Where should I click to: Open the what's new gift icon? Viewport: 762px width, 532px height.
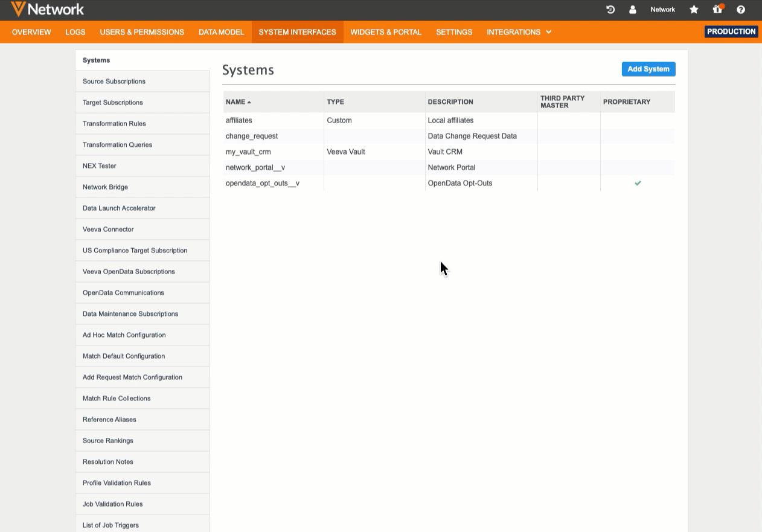coord(717,9)
